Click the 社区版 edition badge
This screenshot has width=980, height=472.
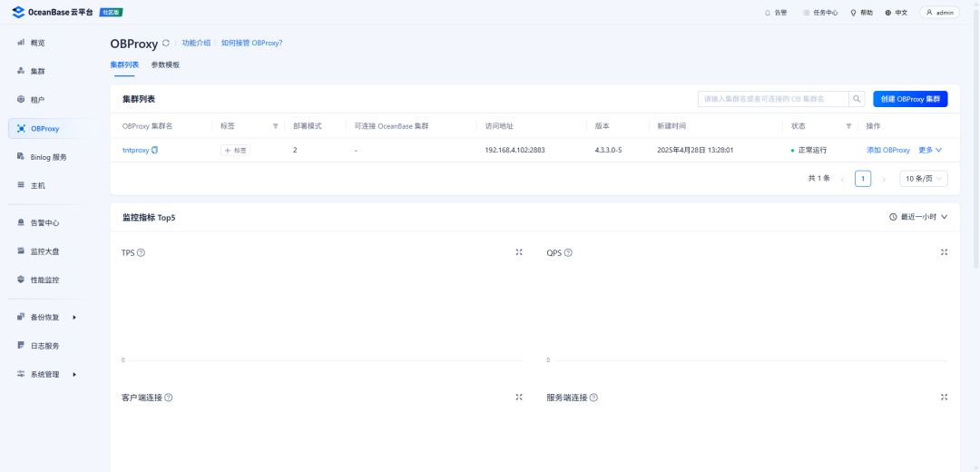click(x=111, y=13)
